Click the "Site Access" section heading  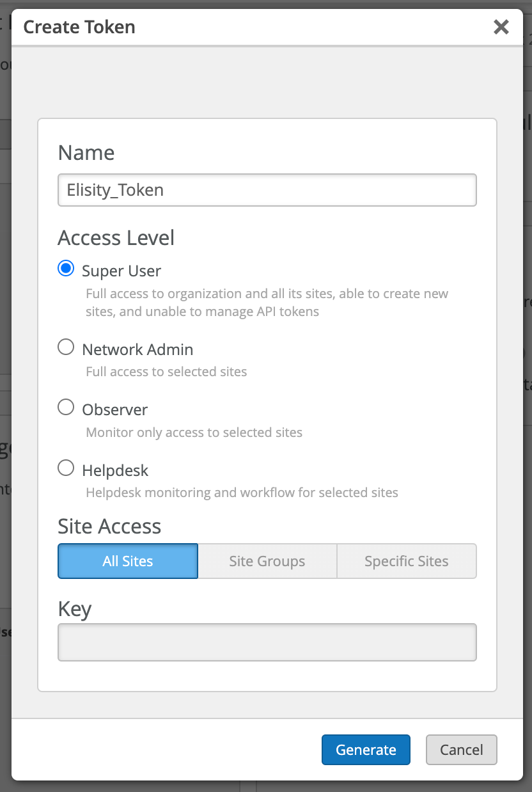pyautogui.click(x=109, y=527)
